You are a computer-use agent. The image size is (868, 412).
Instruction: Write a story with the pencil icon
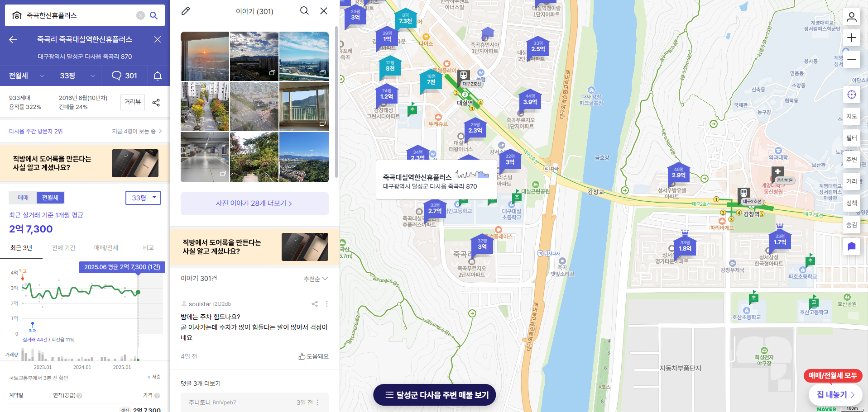(x=186, y=11)
